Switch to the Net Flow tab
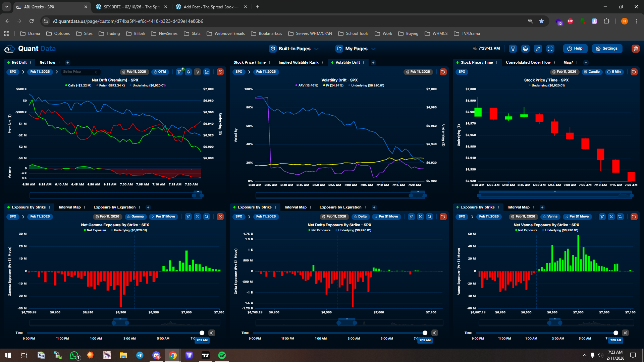Viewport: 644px width, 362px height. pyautogui.click(x=47, y=62)
